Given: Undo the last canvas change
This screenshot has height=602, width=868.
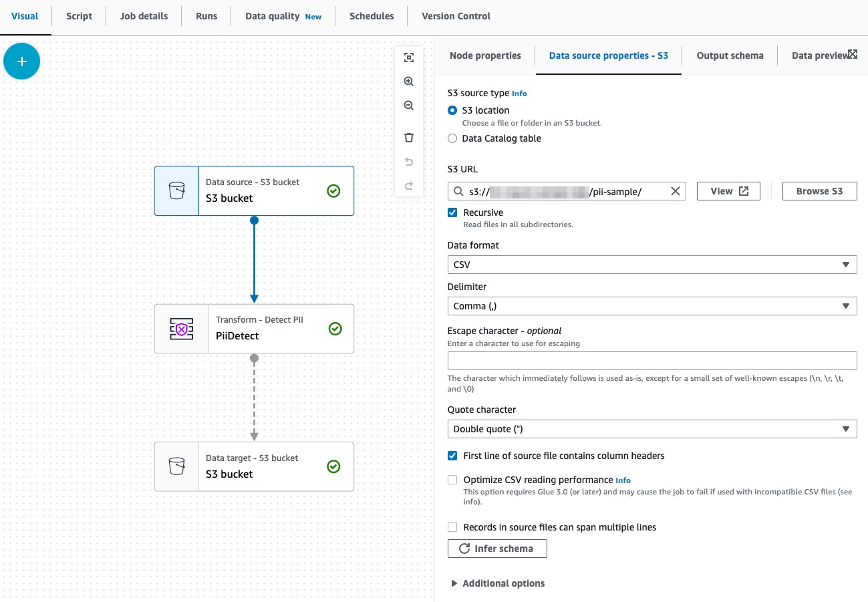Looking at the screenshot, I should [x=408, y=161].
